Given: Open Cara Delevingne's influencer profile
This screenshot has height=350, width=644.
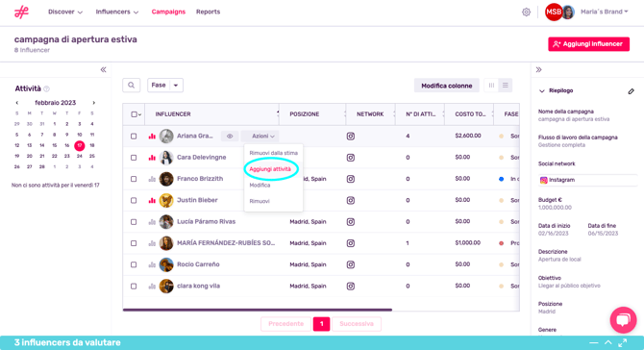Looking at the screenshot, I should click(x=202, y=158).
